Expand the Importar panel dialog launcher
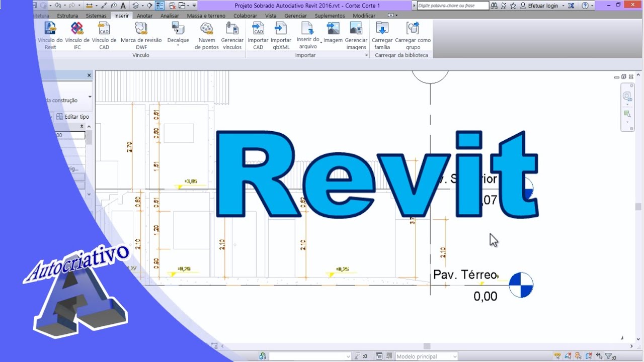 367,55
